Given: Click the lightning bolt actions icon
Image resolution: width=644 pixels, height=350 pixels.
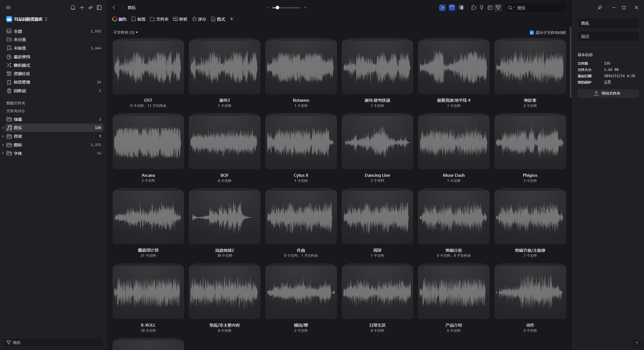Looking at the screenshot, I should click(481, 8).
